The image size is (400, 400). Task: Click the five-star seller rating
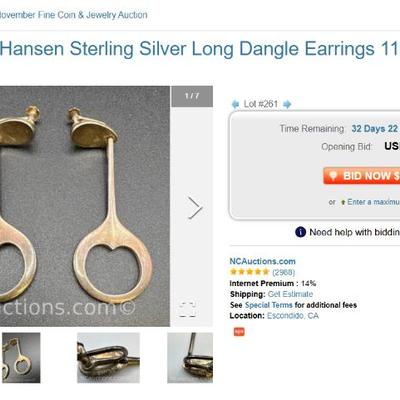[x=249, y=272]
